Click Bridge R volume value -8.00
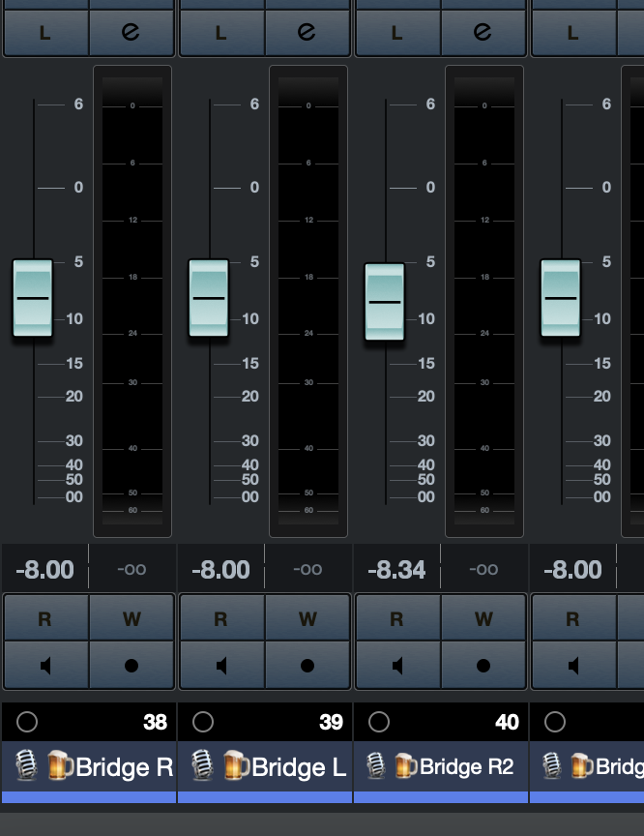644x836 pixels. coord(44,569)
